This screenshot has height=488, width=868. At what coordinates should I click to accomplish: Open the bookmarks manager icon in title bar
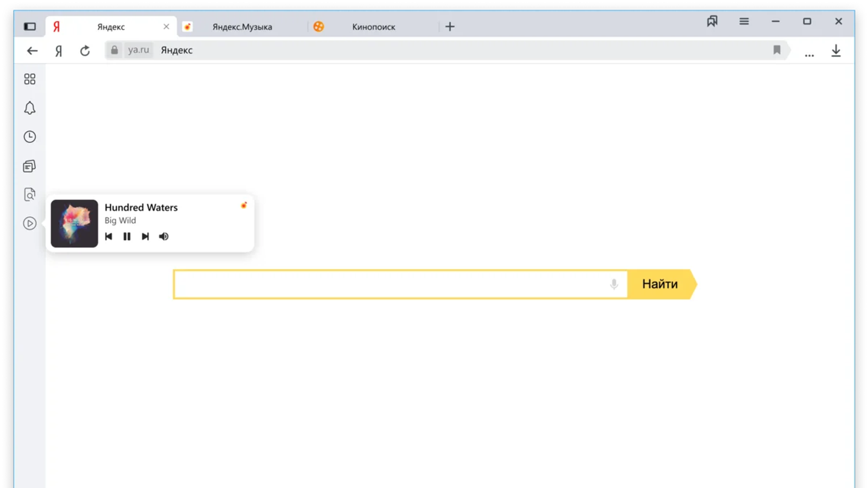(x=712, y=21)
